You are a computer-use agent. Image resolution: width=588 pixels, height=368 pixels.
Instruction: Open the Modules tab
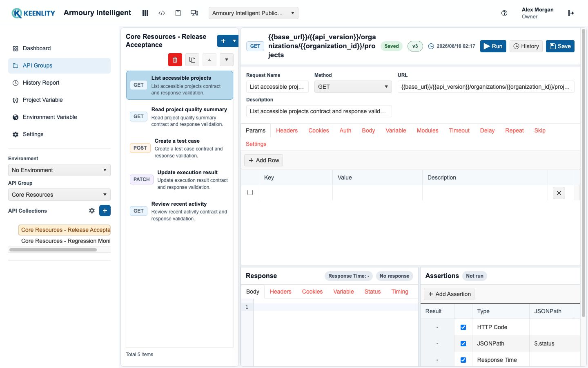428,130
